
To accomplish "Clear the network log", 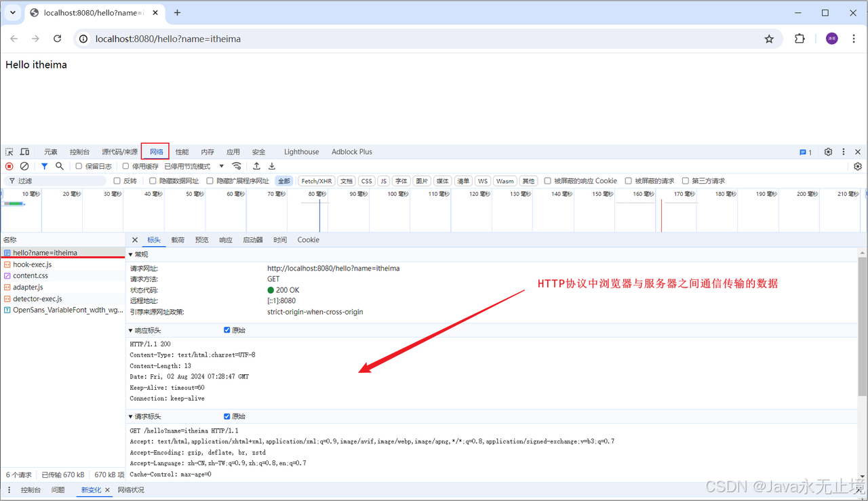I will click(24, 166).
